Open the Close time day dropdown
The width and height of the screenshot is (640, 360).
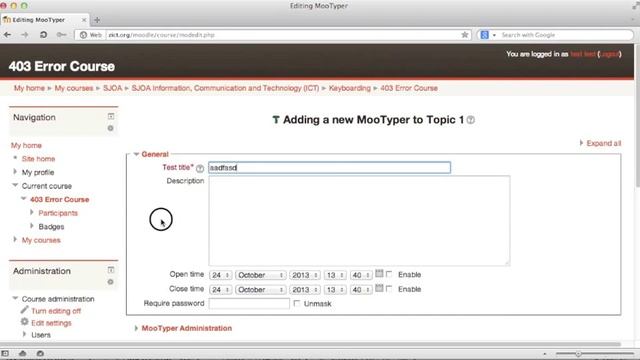point(220,290)
